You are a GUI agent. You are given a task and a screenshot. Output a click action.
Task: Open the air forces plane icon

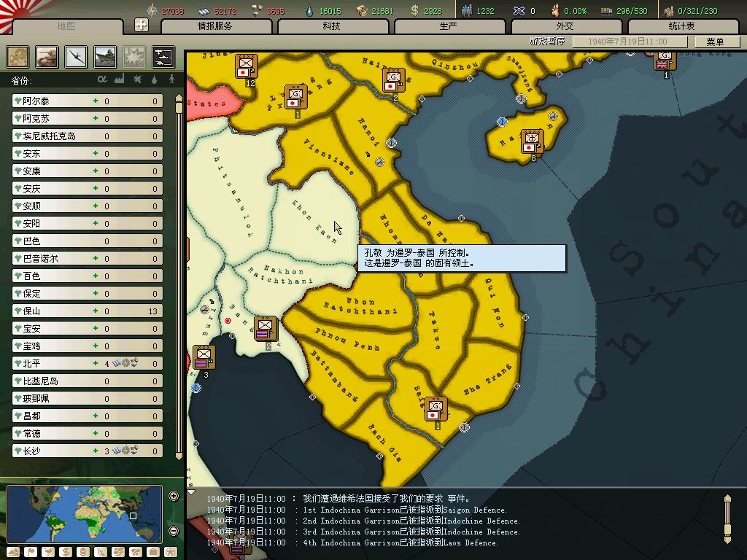pos(76,57)
